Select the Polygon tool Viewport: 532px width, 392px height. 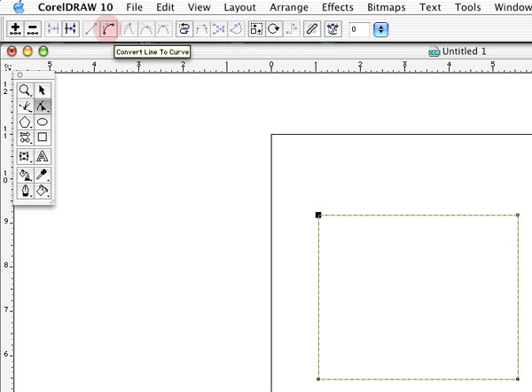[25, 122]
